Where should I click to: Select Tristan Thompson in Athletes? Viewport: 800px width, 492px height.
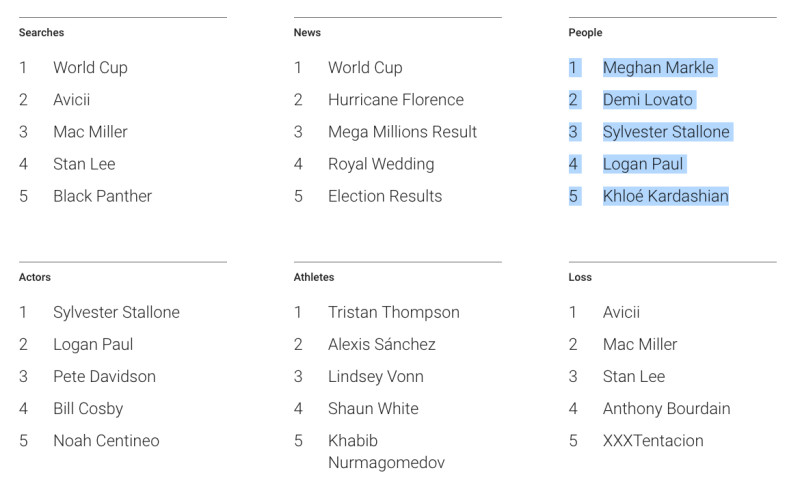393,312
